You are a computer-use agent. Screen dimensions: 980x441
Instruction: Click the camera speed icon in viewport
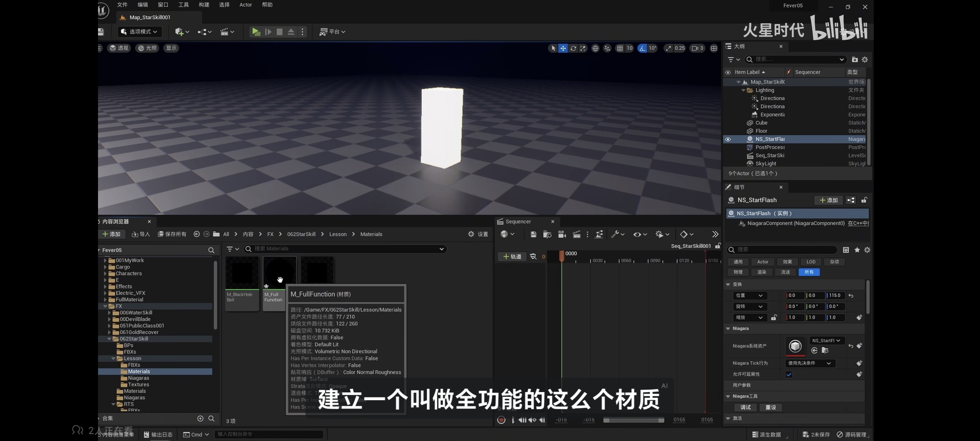point(695,48)
